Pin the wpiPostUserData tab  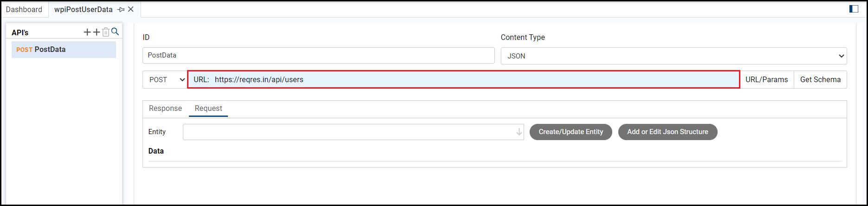coord(121,9)
